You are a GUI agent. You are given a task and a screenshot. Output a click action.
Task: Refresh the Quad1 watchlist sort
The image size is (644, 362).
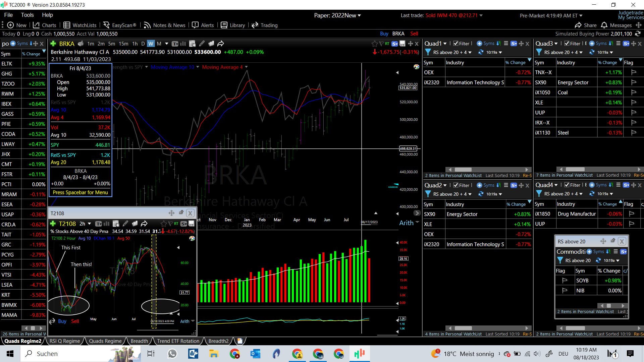click(x=481, y=52)
